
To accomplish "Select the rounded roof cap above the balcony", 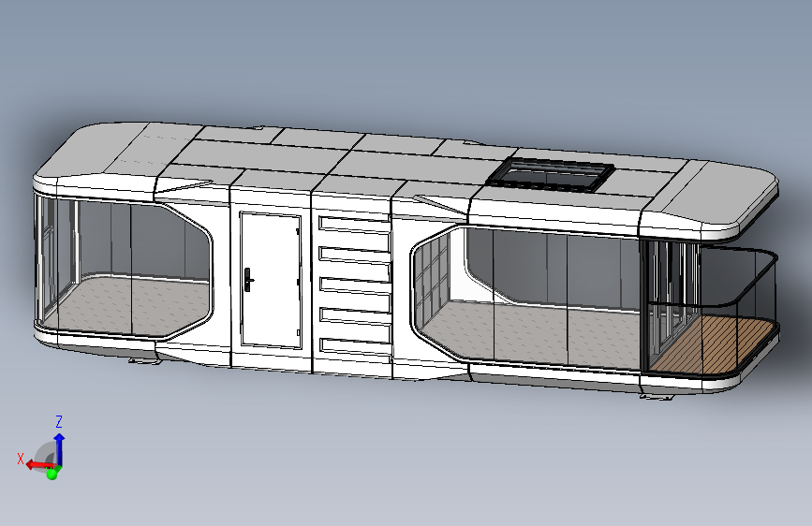I will pos(712,201).
